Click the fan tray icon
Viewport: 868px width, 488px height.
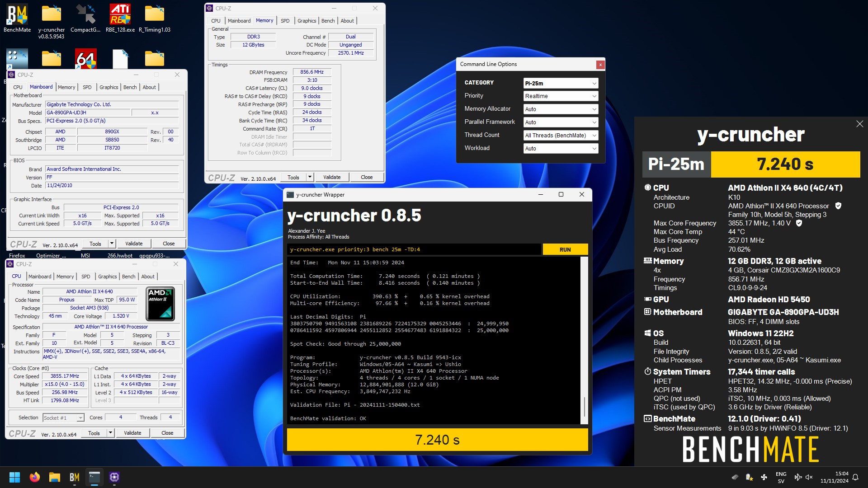(764, 477)
